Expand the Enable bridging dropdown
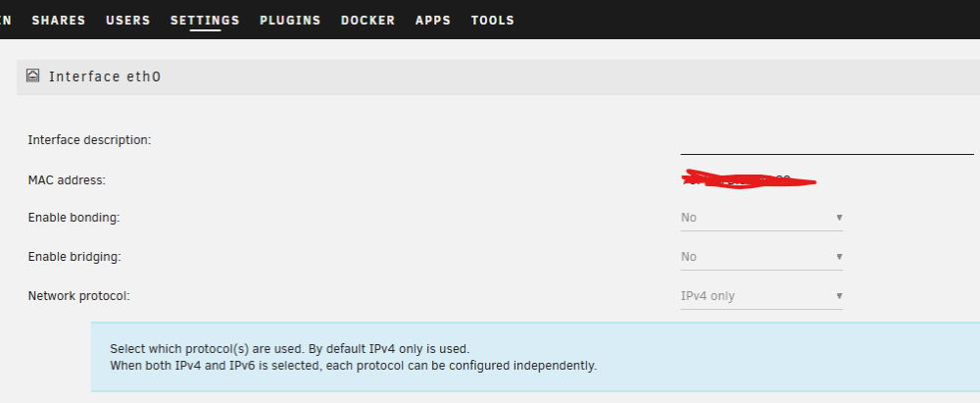Image resolution: width=980 pixels, height=403 pixels. click(x=761, y=257)
